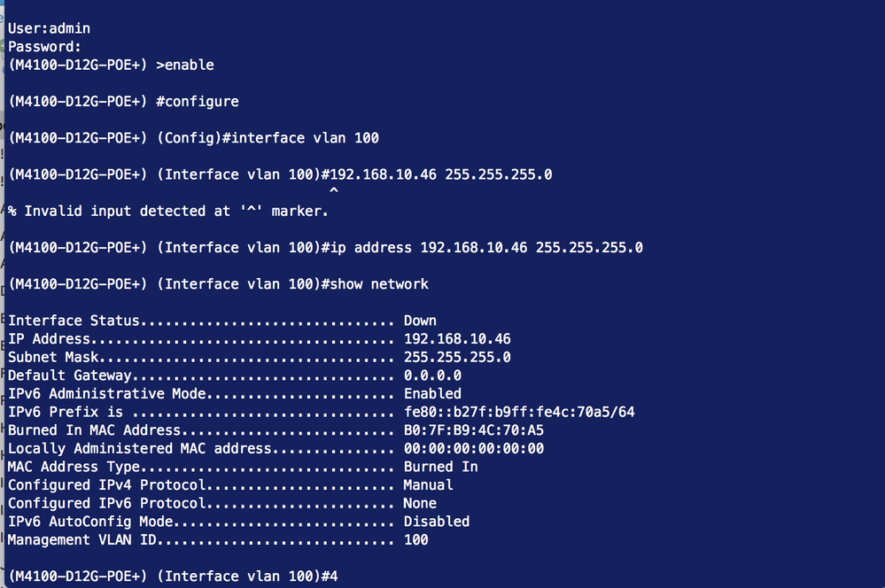Click the Interface Status value 'Down'
Screen dimensions: 885x588
[420, 321]
